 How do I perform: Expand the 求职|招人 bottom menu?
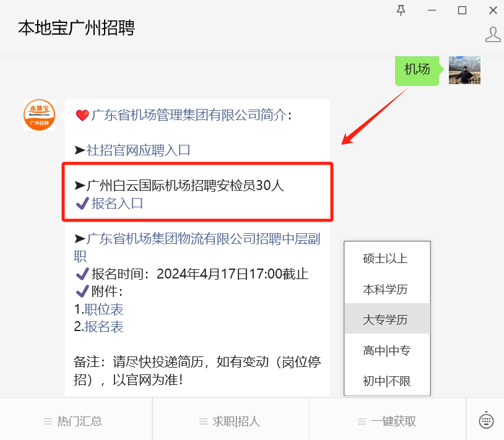click(x=231, y=421)
